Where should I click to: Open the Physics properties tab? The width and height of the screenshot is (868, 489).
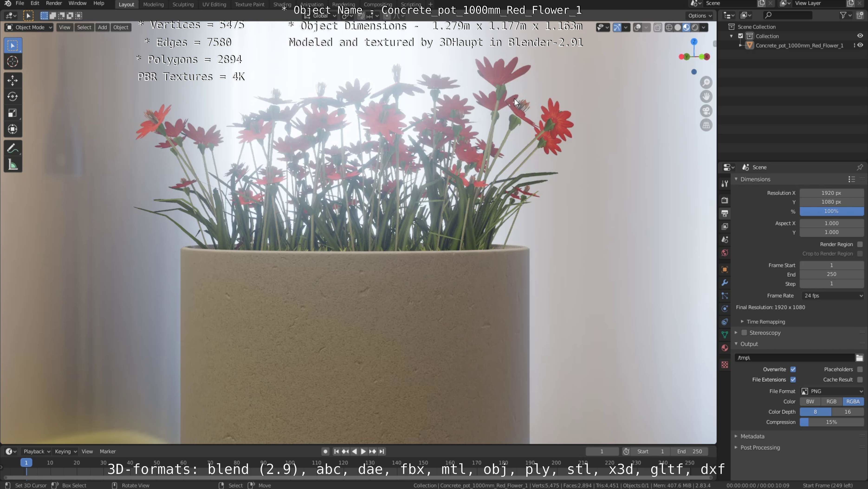(725, 309)
